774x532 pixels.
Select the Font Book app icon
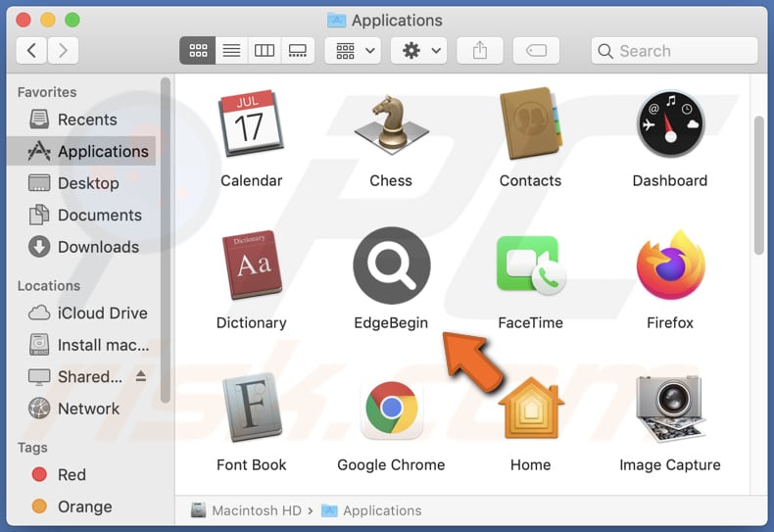pos(252,408)
